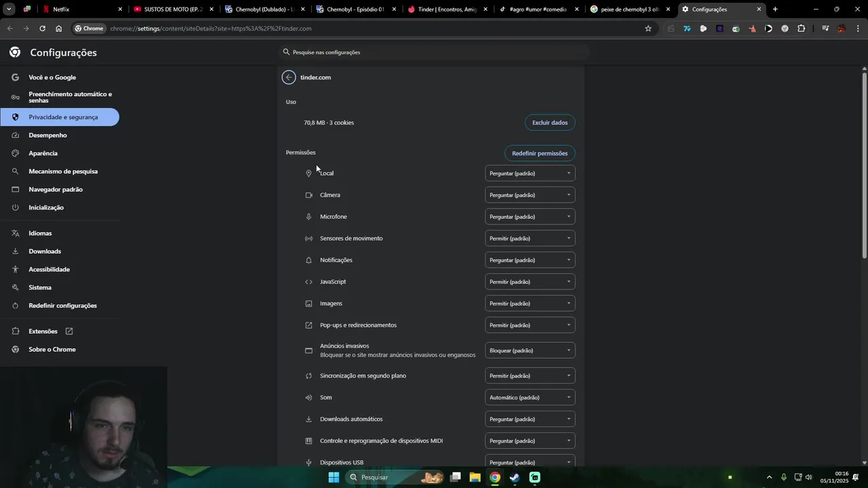This screenshot has width=868, height=488.
Task: Click the Windows taskbar Pesquisar box
Action: click(395, 477)
